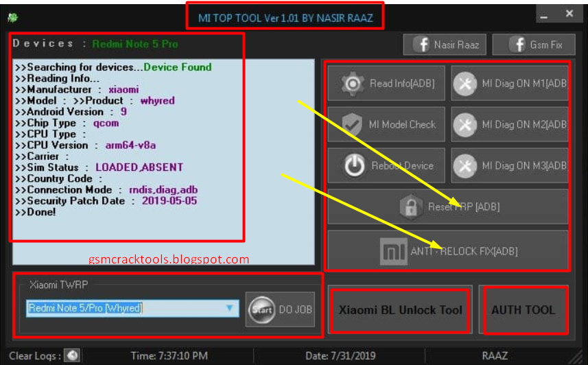This screenshot has height=365, width=588.
Task: Click the 'whyred' product value
Action: point(158,101)
